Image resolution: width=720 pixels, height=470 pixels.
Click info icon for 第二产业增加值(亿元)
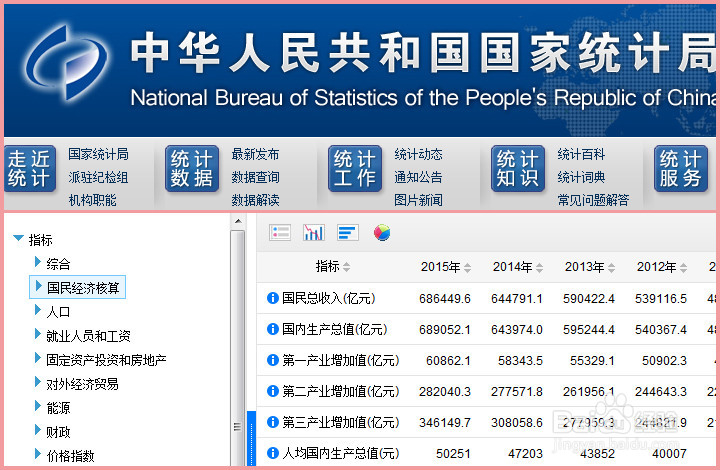pos(273,391)
